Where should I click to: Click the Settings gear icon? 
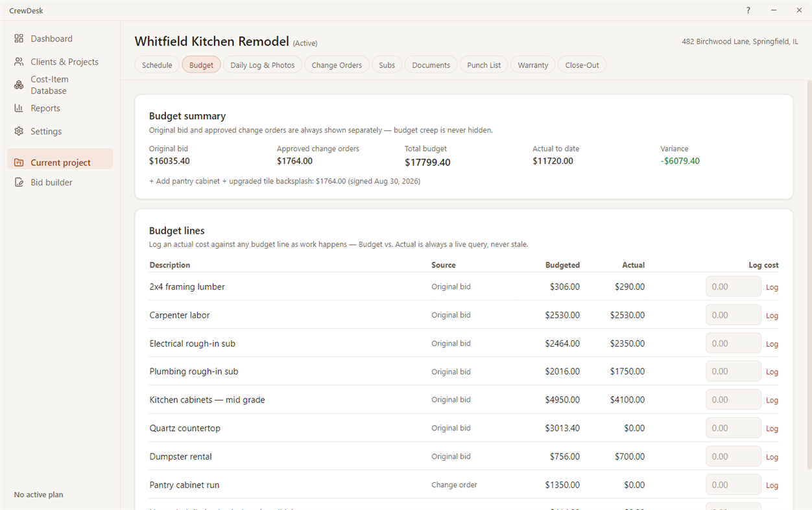click(x=19, y=132)
